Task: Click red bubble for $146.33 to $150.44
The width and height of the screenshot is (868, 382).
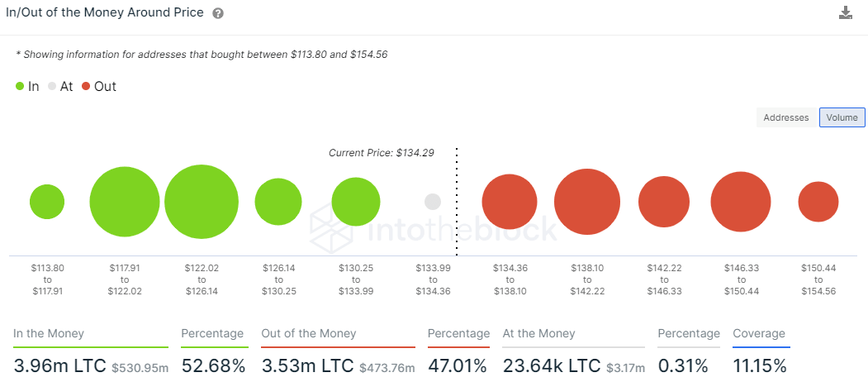Action: pyautogui.click(x=741, y=202)
